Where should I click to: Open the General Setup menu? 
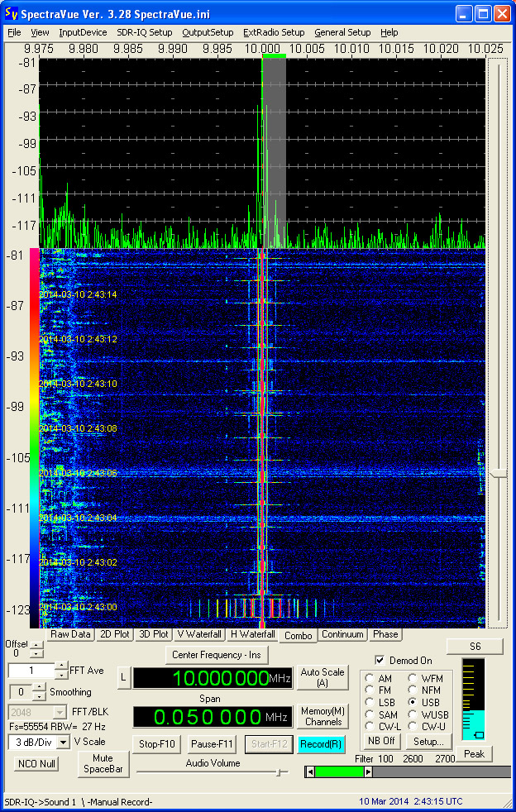[342, 32]
